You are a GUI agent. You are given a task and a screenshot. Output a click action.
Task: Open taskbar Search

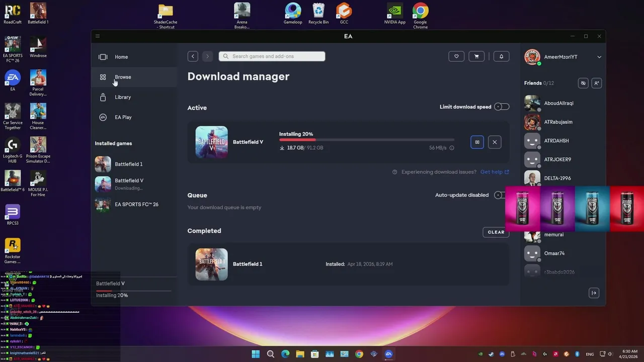click(271, 354)
